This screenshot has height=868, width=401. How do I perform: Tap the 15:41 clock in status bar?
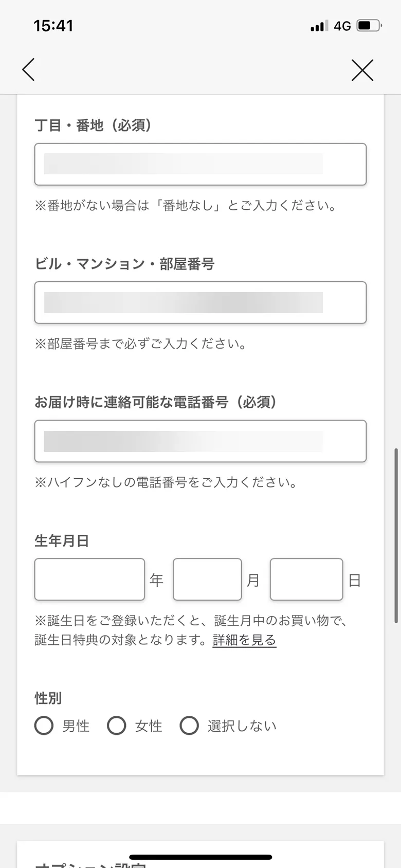pyautogui.click(x=53, y=26)
